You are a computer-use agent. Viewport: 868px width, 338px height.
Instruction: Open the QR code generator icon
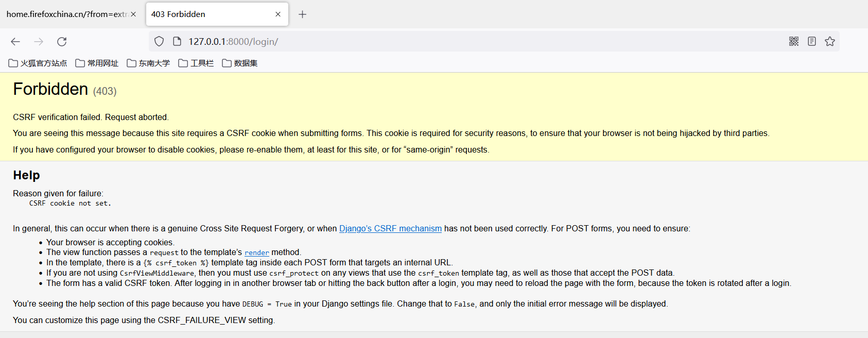[793, 42]
